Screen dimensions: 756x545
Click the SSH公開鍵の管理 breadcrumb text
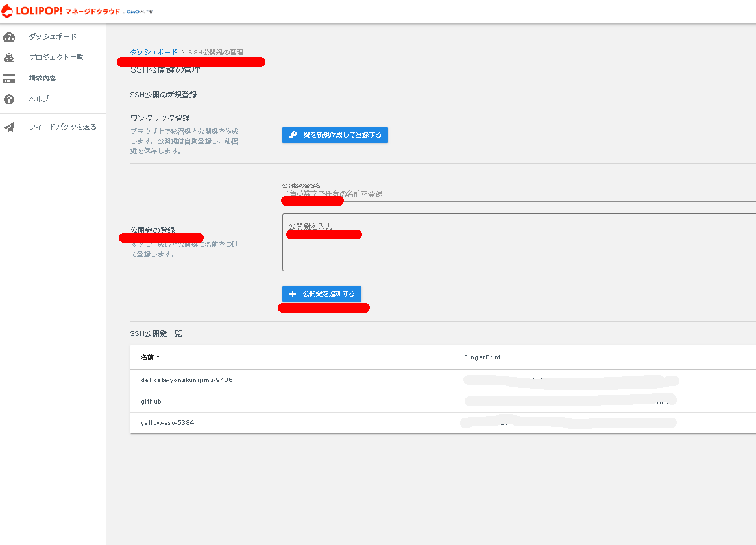pos(215,52)
